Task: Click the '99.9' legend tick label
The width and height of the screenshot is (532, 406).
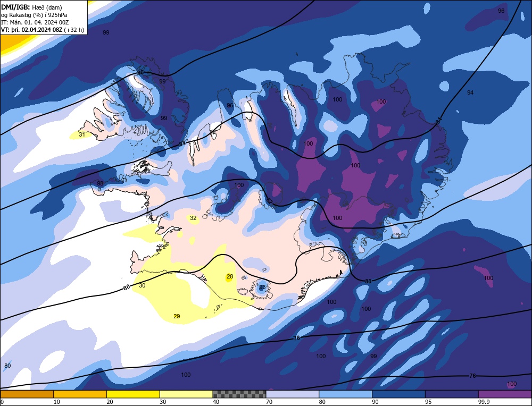Action: click(x=483, y=402)
